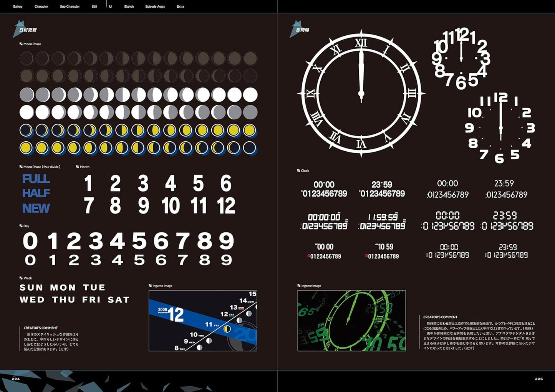This screenshot has height=392, width=555.
Task: Select the Sketch tab
Action: point(129,7)
